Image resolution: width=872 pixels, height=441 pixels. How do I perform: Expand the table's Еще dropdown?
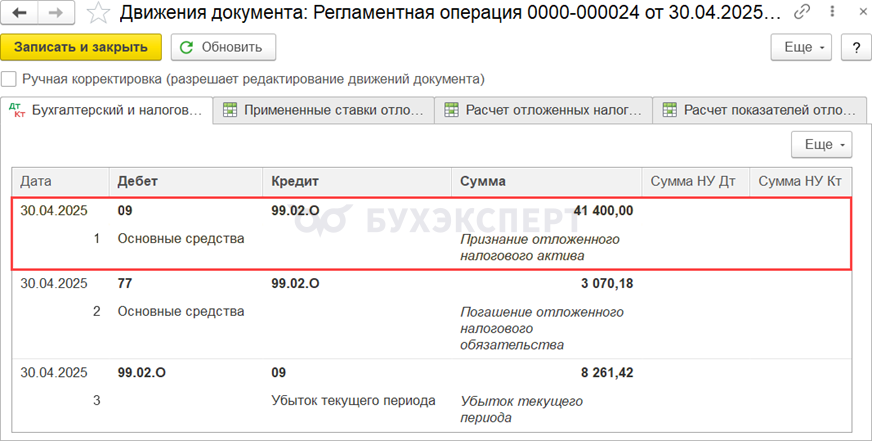pos(821,144)
